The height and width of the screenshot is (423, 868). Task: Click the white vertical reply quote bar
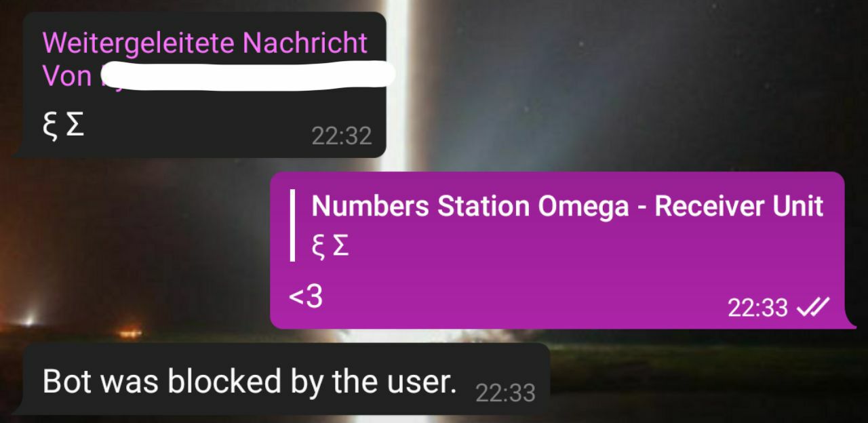tap(293, 225)
